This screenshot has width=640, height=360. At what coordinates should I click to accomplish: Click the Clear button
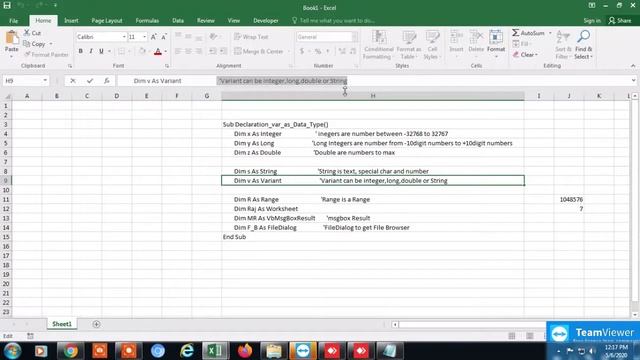525,54
